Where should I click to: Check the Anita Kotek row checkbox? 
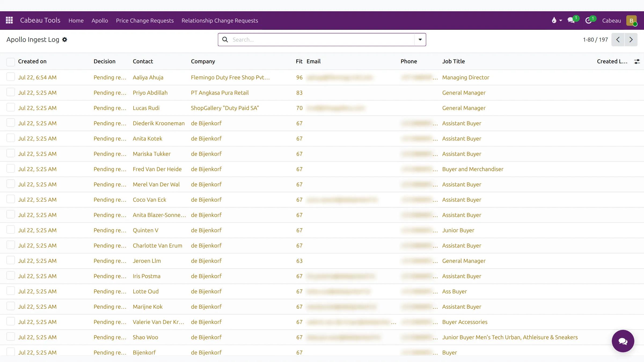[11, 138]
